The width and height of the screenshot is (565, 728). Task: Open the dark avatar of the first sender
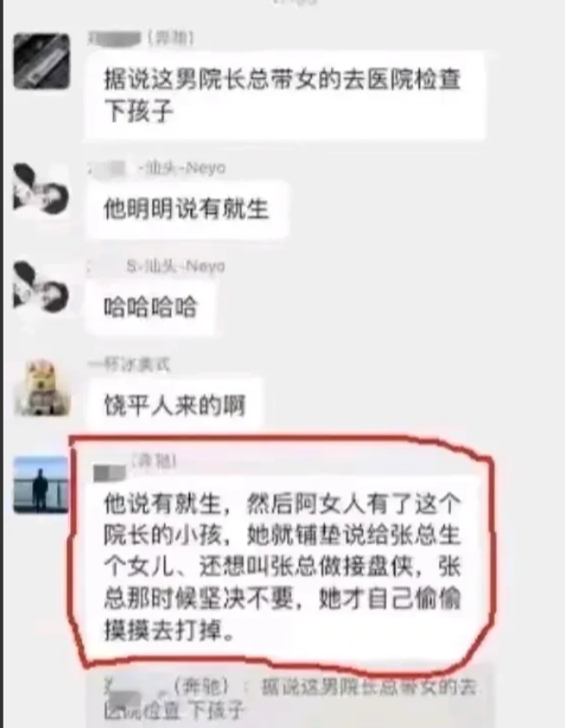coord(41,61)
